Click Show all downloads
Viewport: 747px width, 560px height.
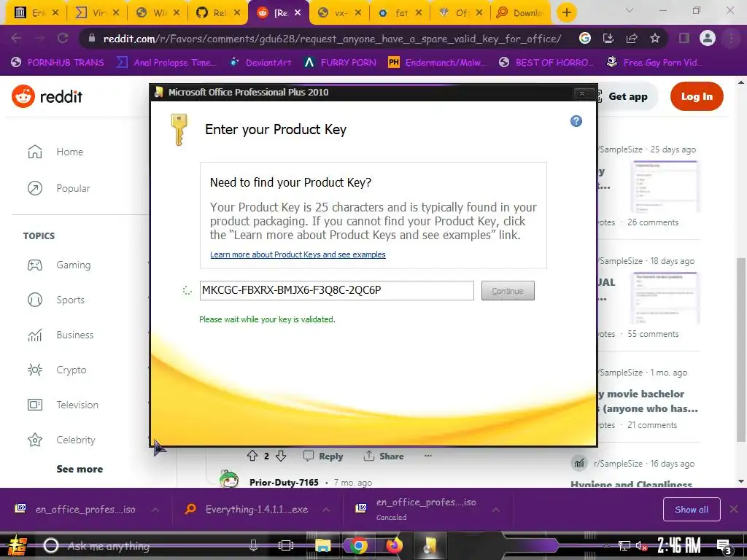click(692, 510)
